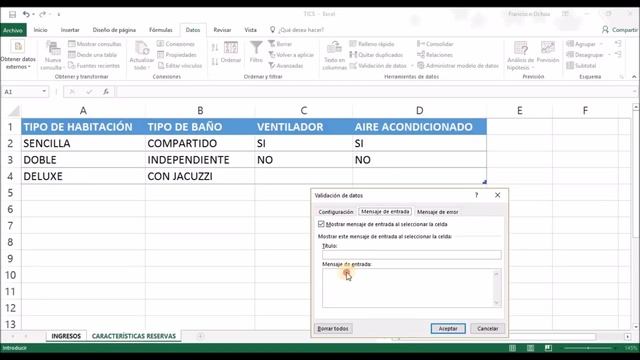
Task: Click the Título input field
Action: pos(411,255)
